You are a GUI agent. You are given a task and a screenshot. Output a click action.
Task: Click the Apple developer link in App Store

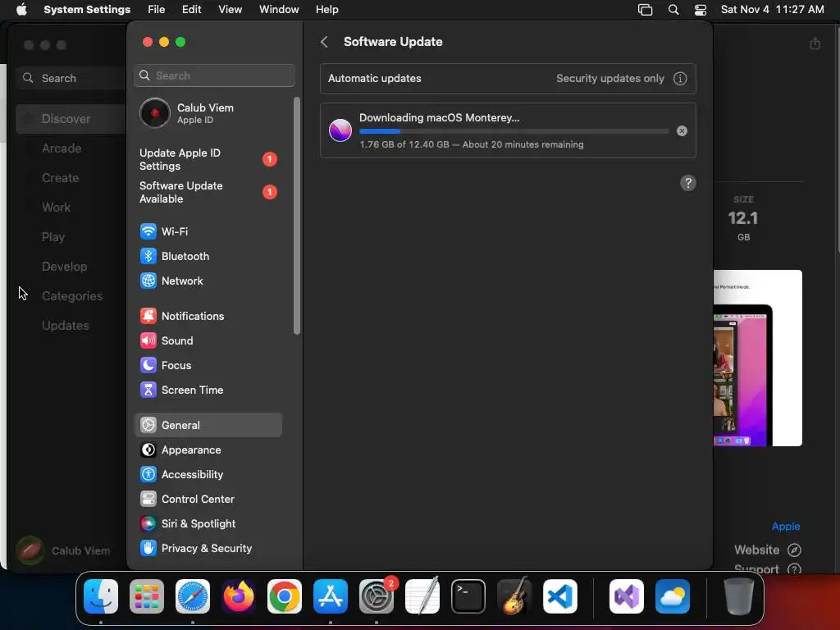[785, 526]
